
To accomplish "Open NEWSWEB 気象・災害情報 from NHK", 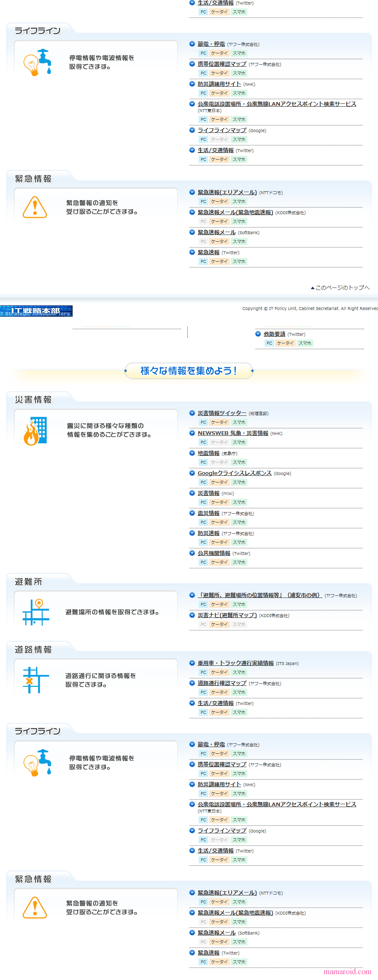I will (x=233, y=433).
